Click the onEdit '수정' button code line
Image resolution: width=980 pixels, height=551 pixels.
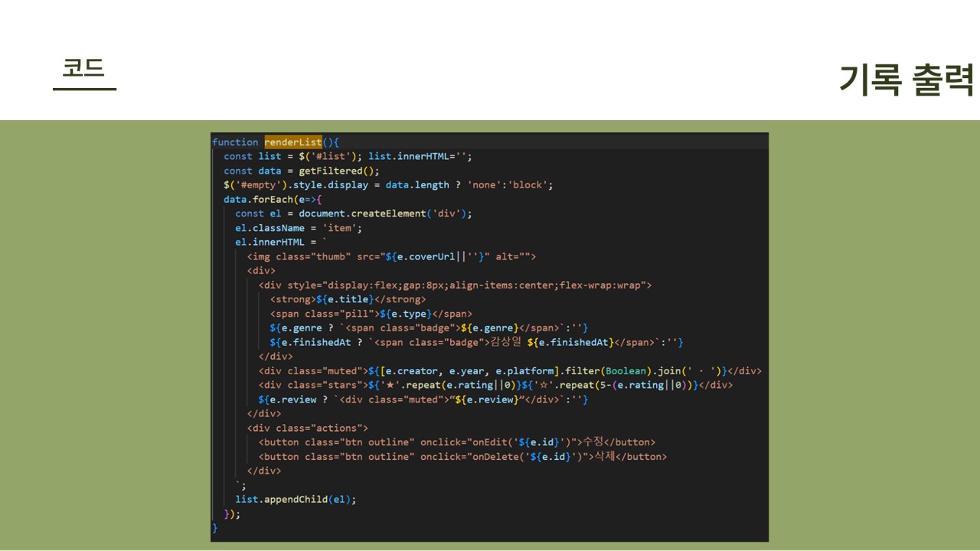click(x=456, y=442)
